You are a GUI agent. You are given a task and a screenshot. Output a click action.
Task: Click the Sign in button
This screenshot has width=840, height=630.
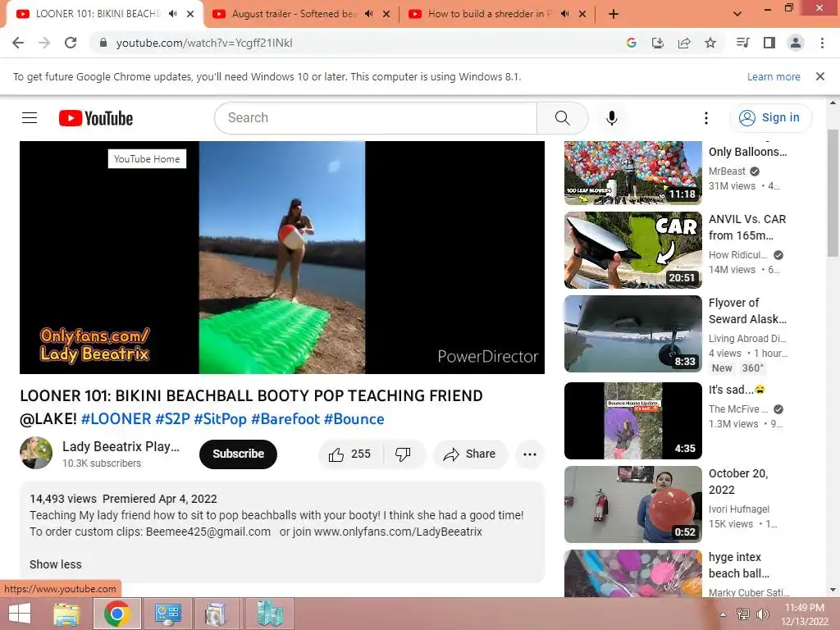pos(770,118)
